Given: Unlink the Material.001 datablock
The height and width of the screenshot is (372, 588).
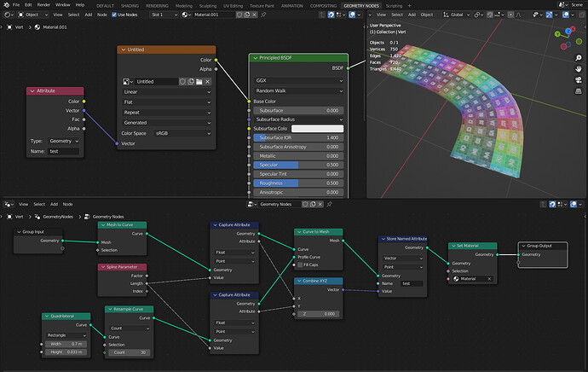Looking at the screenshot, I should (255, 15).
